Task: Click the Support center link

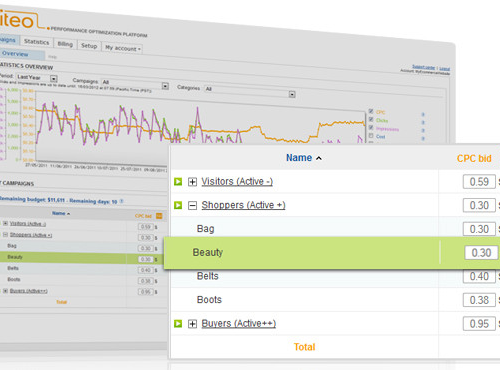Action: 424,67
